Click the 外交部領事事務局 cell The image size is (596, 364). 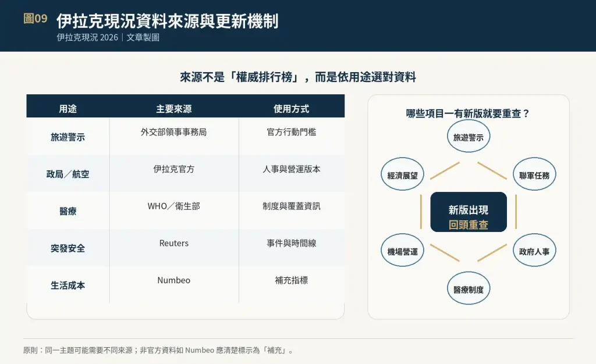click(x=173, y=132)
